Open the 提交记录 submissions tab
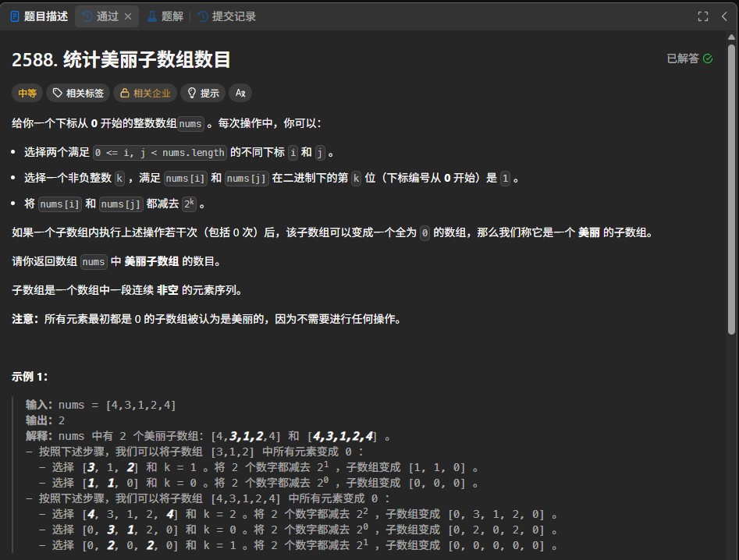Viewport: 739px width, 560px height. [227, 16]
